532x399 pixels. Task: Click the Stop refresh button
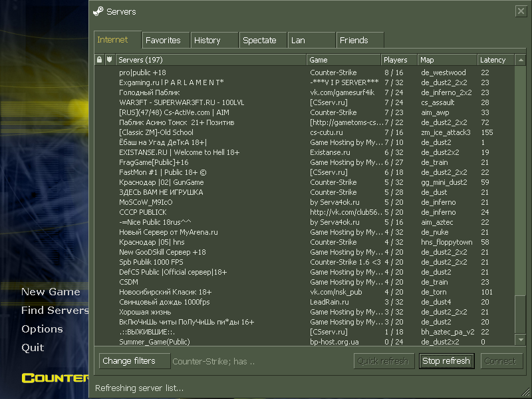coord(446,360)
